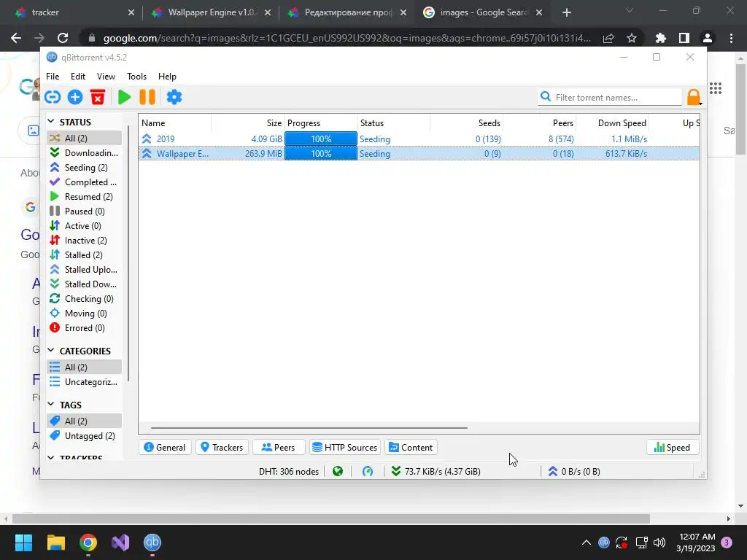747x560 pixels.
Task: Select the Untagged (2) filter
Action: tap(84, 436)
